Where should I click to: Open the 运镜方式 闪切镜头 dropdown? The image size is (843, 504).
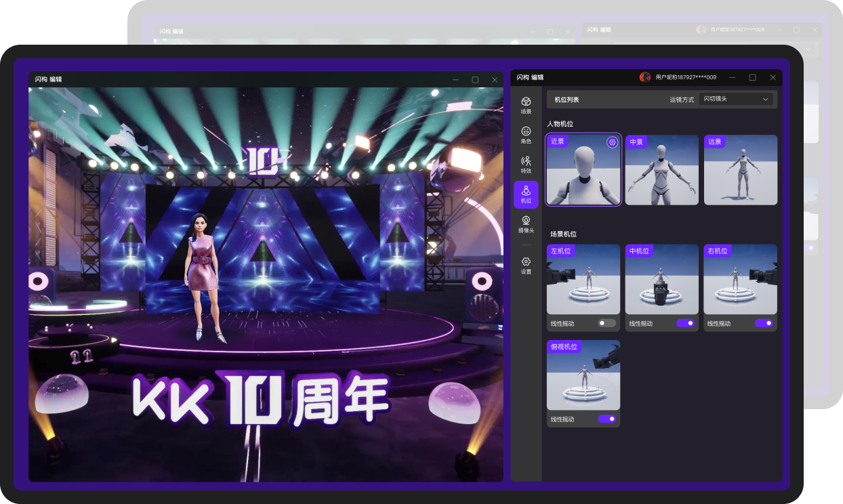click(737, 99)
